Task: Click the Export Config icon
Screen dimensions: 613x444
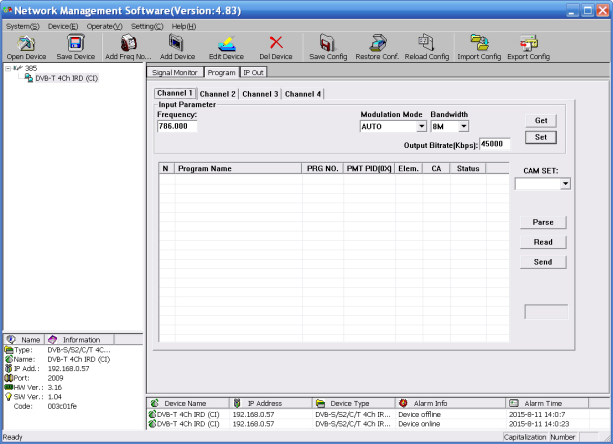Action: tap(529, 43)
